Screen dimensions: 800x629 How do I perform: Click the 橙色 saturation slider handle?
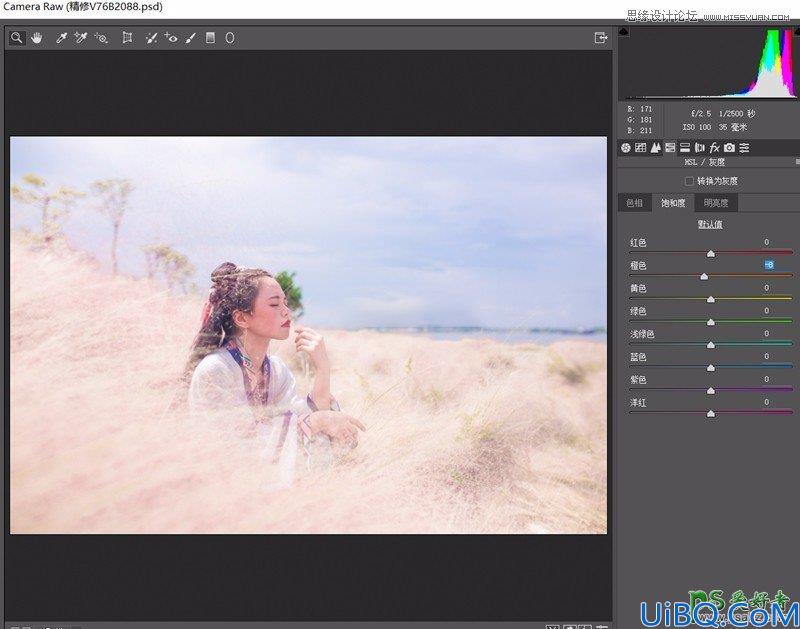pos(704,276)
